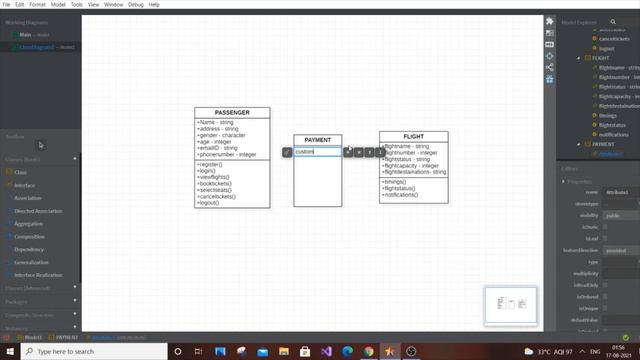Select the Generalization tool in Toolbox
The image size is (640, 360).
pyautogui.click(x=31, y=262)
